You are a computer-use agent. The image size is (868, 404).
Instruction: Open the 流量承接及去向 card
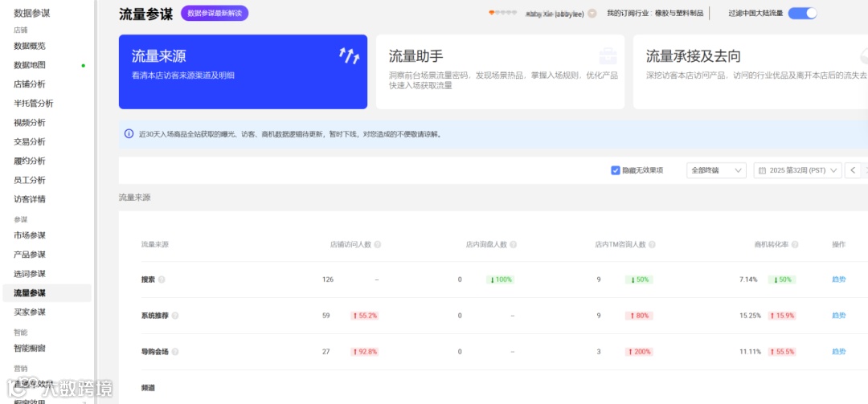pos(751,72)
